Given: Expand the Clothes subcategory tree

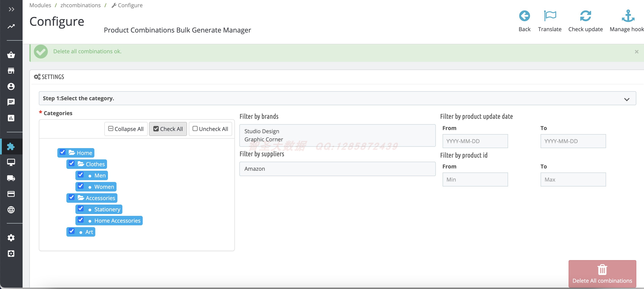Looking at the screenshot, I should point(80,164).
